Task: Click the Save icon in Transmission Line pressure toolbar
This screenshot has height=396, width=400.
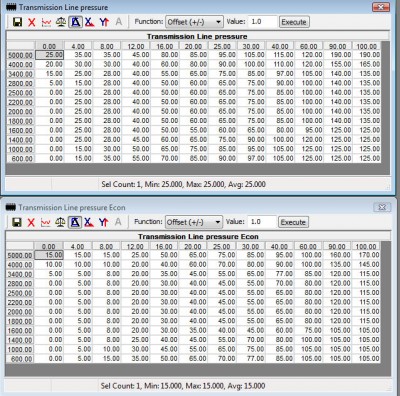Action: pyautogui.click(x=17, y=22)
